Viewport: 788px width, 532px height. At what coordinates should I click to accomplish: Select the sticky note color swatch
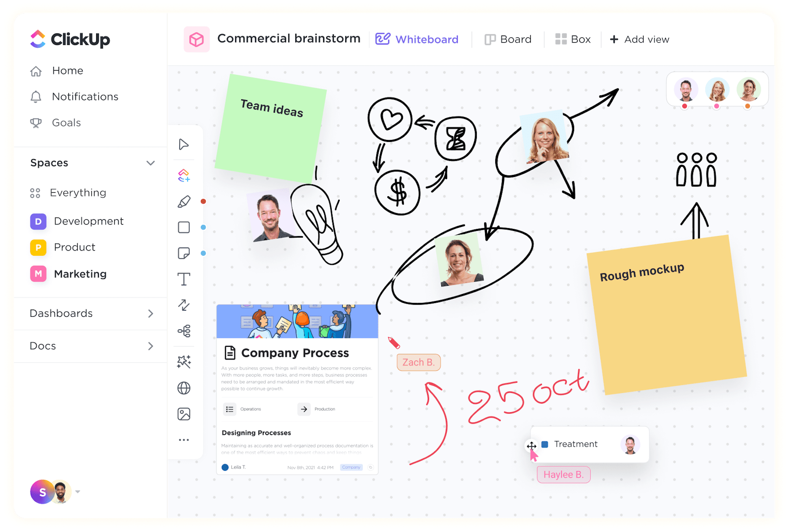click(x=204, y=252)
